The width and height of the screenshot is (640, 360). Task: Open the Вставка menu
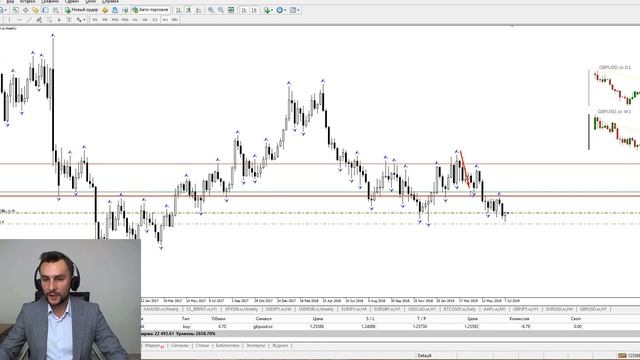(28, 2)
